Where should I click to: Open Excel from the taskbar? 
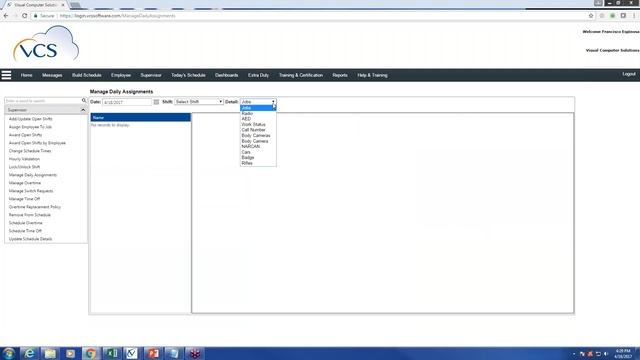coord(111,353)
